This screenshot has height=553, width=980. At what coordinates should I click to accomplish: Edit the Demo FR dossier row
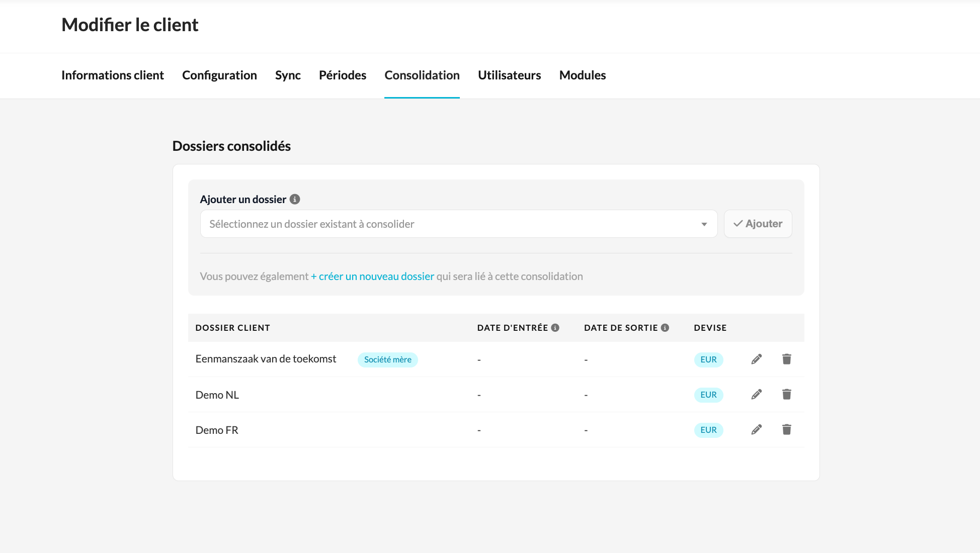(x=756, y=429)
